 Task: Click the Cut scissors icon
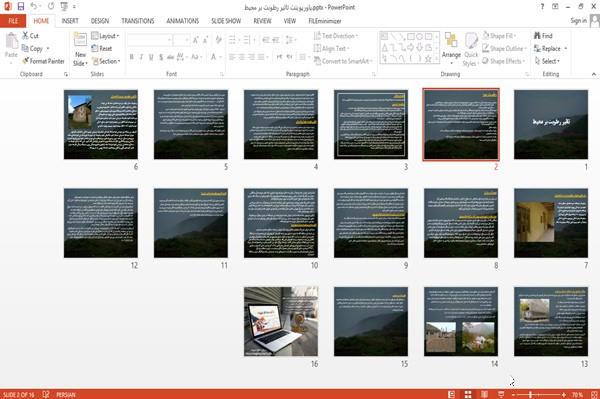tap(25, 36)
